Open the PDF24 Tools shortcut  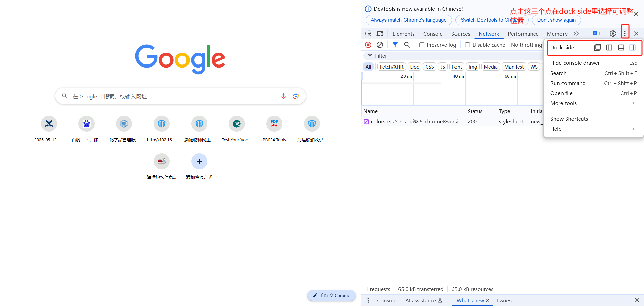[x=274, y=129]
